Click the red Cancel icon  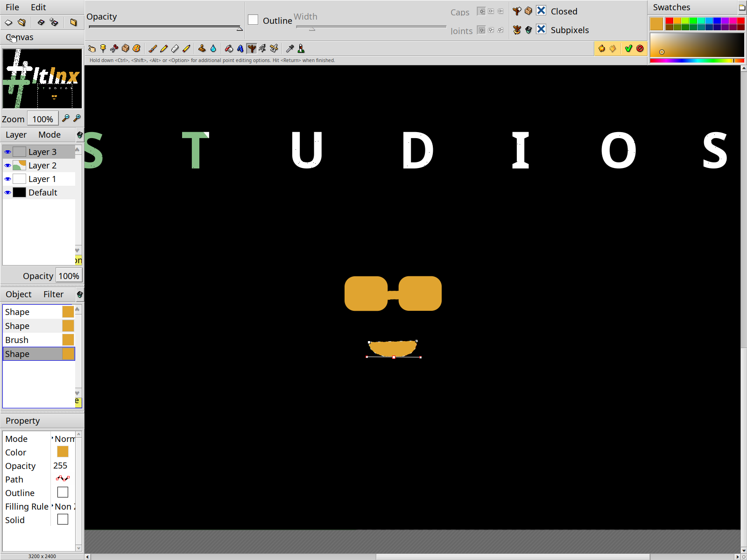coord(640,49)
